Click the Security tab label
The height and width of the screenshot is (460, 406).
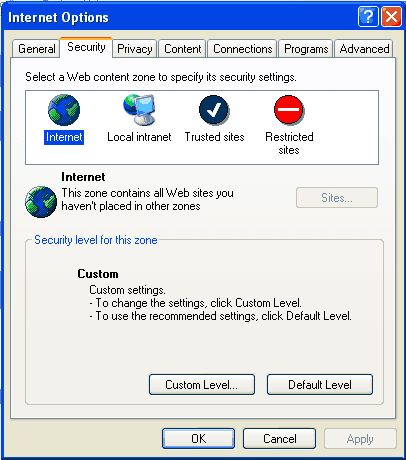coord(86,47)
